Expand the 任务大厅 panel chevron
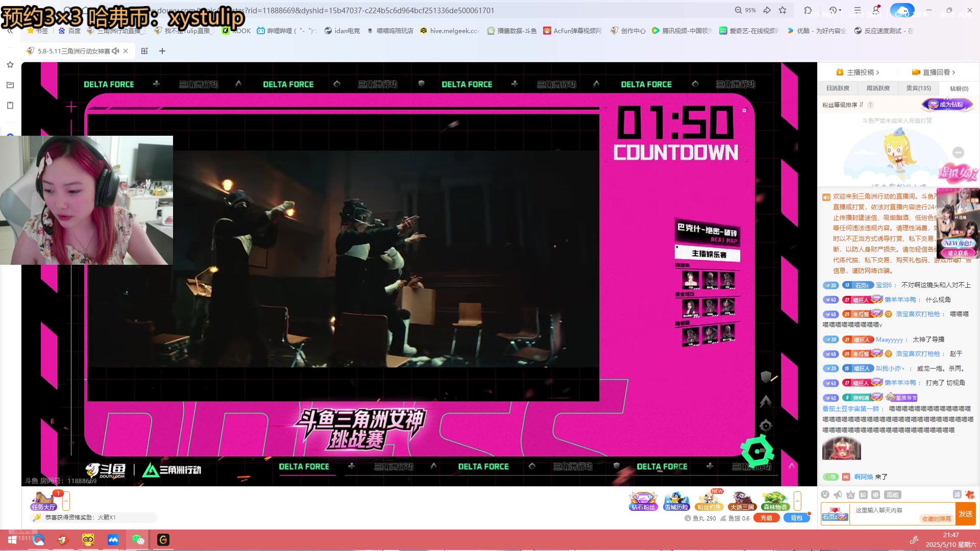Image resolution: width=980 pixels, height=551 pixels. pos(66,501)
